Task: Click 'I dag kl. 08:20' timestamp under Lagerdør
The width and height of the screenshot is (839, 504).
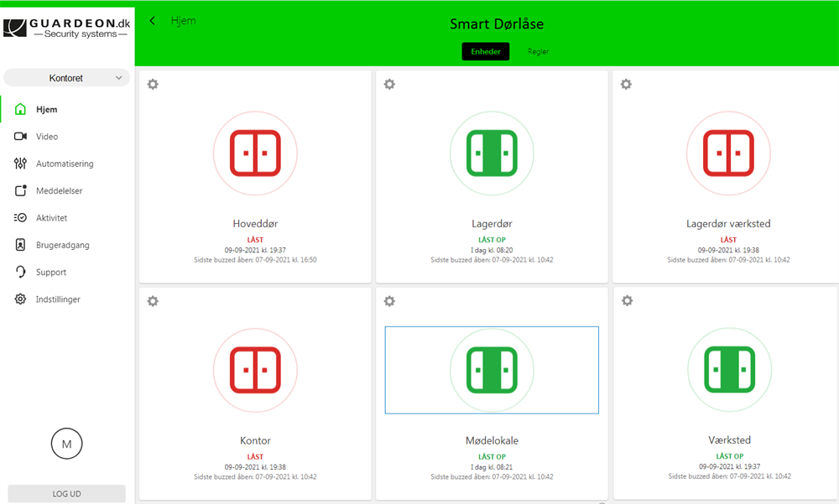Action: 492,250
